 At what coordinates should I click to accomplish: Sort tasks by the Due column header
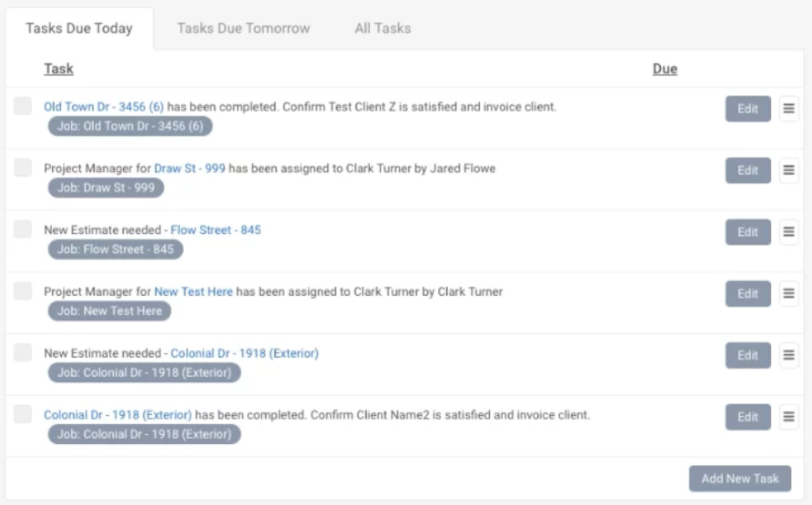point(665,69)
